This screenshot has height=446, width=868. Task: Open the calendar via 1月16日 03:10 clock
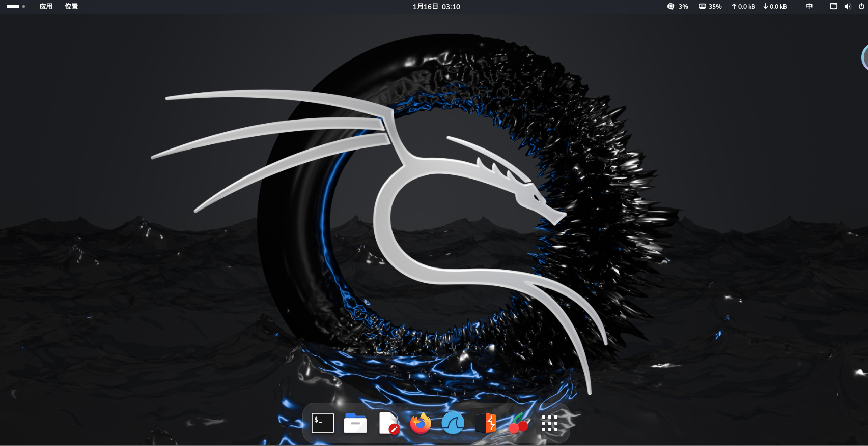tap(436, 7)
